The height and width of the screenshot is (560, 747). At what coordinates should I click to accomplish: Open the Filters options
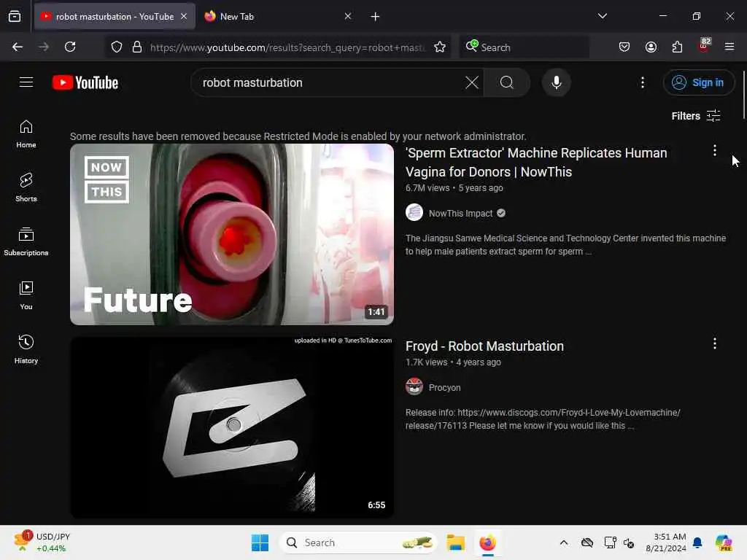point(695,116)
